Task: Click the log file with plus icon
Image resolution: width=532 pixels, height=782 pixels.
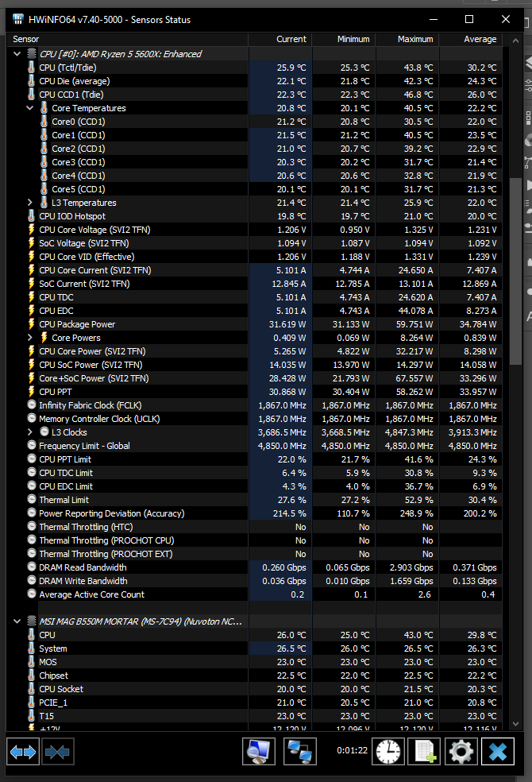Action: tap(424, 752)
